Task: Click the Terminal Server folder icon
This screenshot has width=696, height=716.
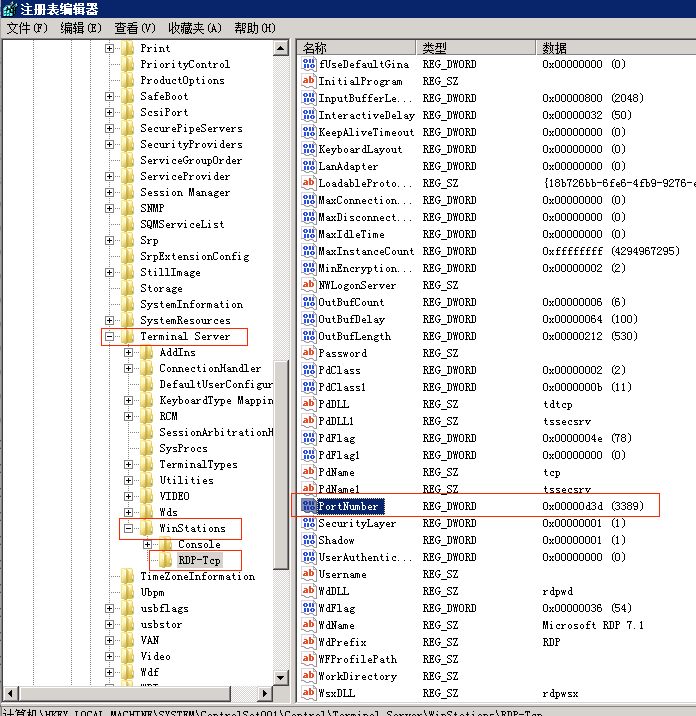Action: click(x=128, y=337)
